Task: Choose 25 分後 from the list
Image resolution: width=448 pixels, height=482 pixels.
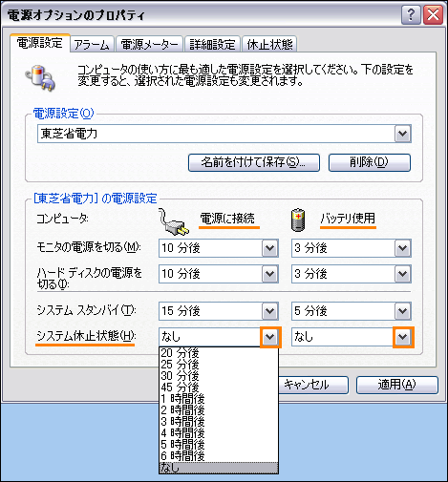Action: tap(219, 365)
